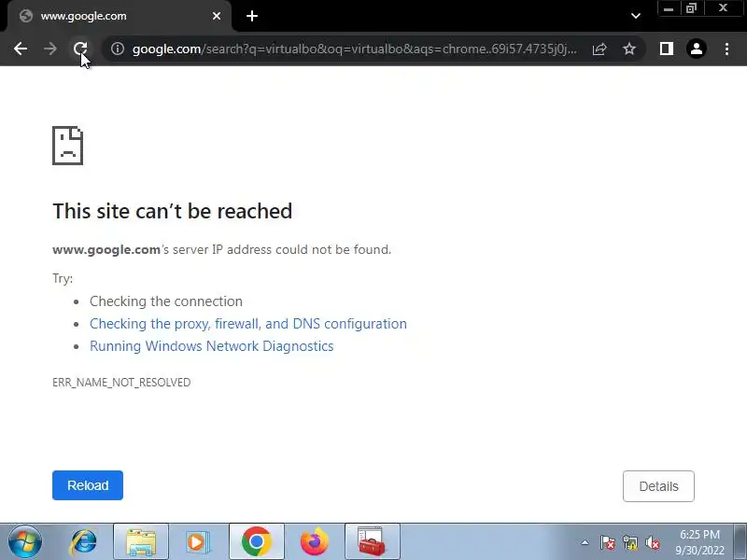The image size is (747, 560).
Task: Click the address bar URL field
Action: (x=355, y=49)
